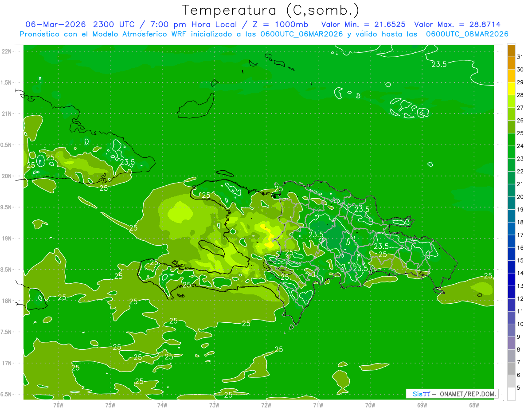The height and width of the screenshot is (411, 532).
Task: Click the '19N' latitude label
Action: [x=7, y=239]
